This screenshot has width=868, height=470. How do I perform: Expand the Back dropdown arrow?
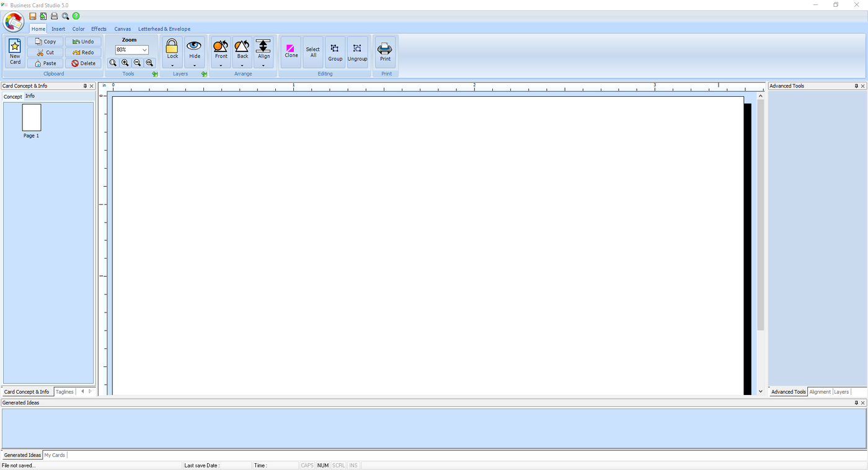tap(242, 65)
